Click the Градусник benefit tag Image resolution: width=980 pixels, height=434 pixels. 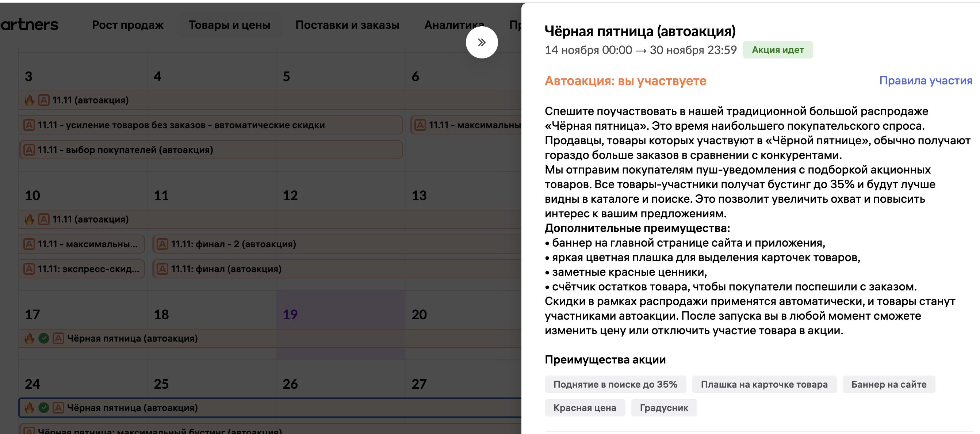pyautogui.click(x=663, y=408)
